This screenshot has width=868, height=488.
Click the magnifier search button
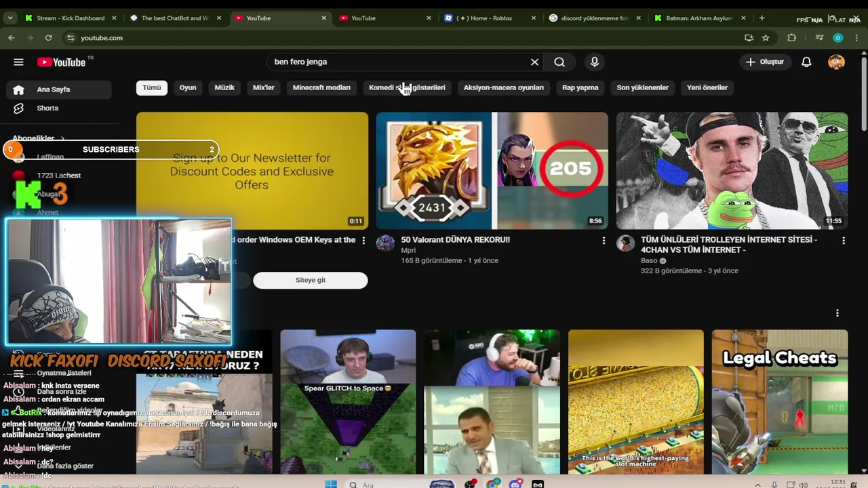pyautogui.click(x=559, y=62)
